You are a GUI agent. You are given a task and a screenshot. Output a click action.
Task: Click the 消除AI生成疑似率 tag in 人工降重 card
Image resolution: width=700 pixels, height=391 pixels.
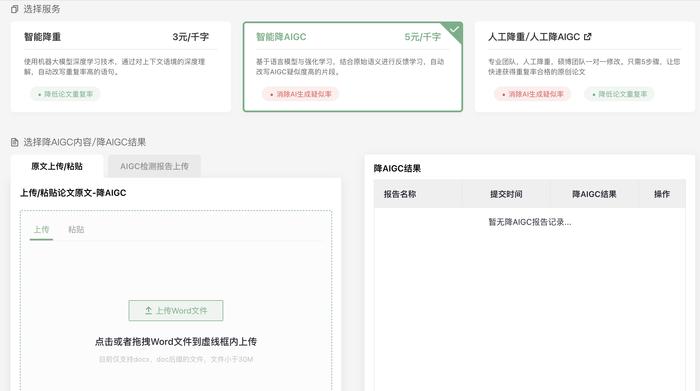tap(533, 94)
